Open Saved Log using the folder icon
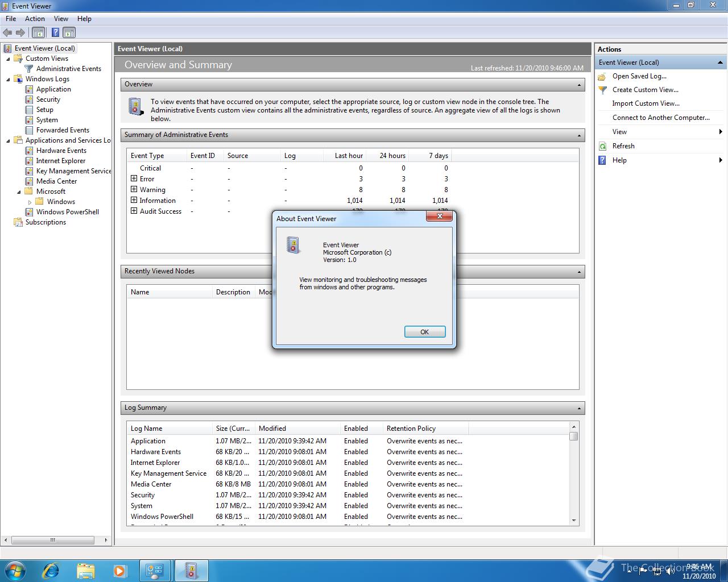 (602, 76)
